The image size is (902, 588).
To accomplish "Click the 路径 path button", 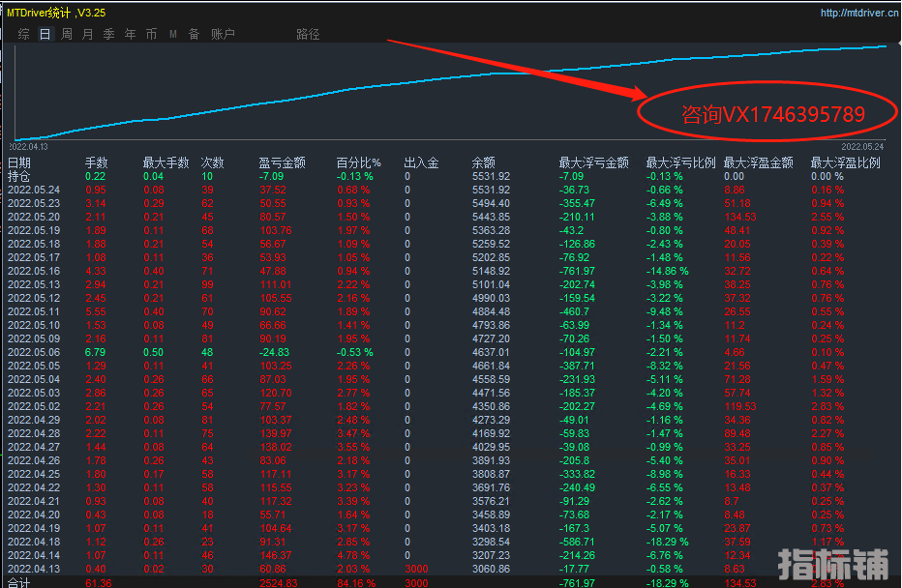I will pyautogui.click(x=308, y=35).
